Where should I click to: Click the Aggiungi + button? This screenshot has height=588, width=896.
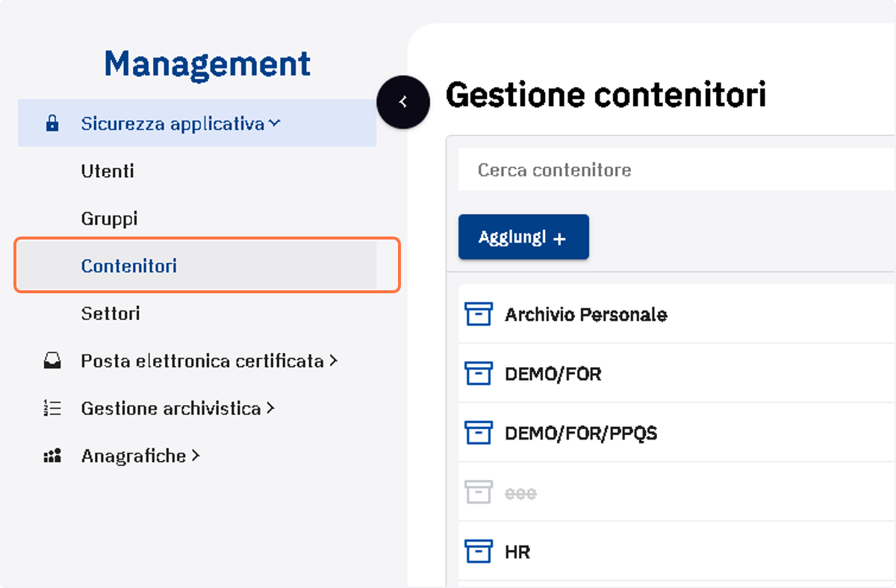[x=523, y=237]
